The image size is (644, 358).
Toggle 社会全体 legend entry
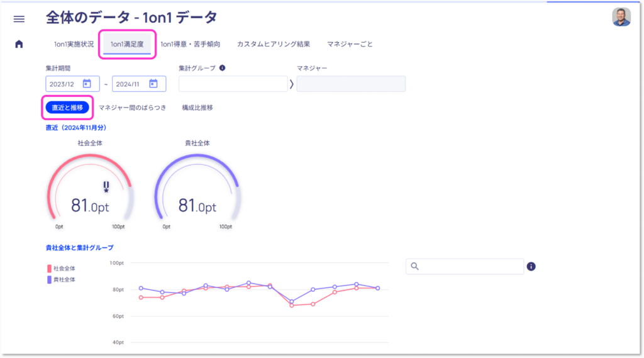pos(61,269)
